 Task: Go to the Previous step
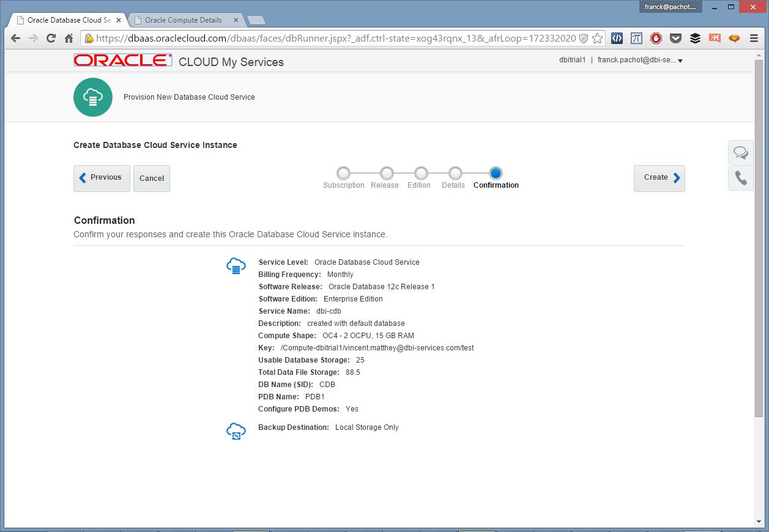[102, 178]
